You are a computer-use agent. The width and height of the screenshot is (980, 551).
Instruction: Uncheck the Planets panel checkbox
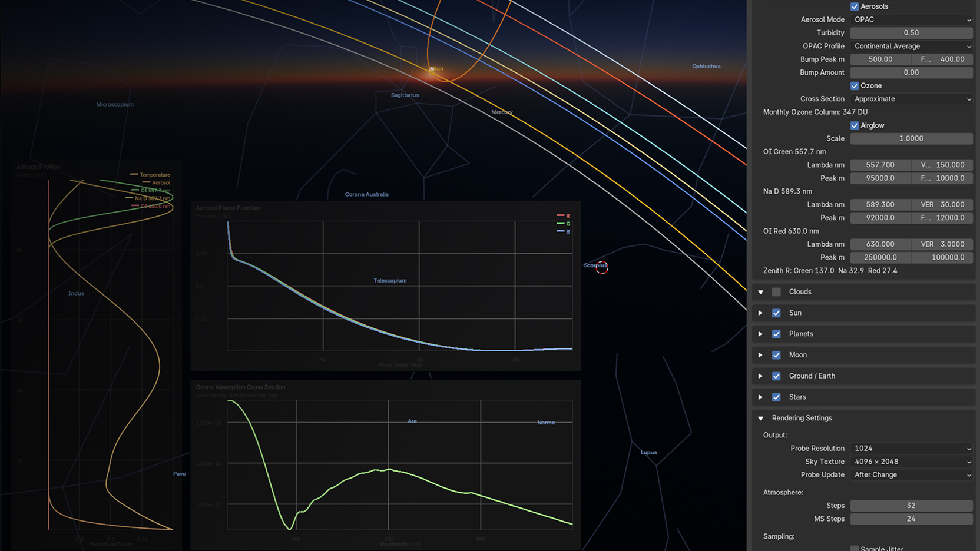click(776, 334)
